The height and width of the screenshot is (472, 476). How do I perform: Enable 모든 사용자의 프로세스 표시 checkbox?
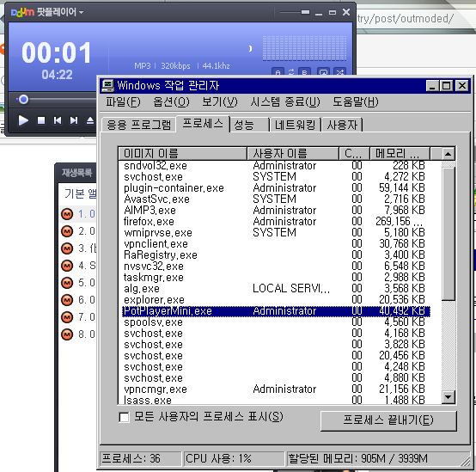[124, 417]
